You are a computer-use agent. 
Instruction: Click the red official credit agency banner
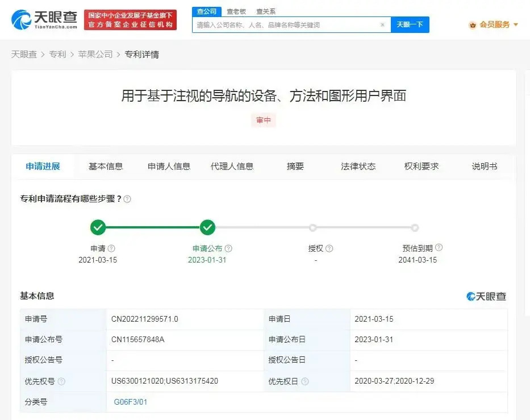131,20
